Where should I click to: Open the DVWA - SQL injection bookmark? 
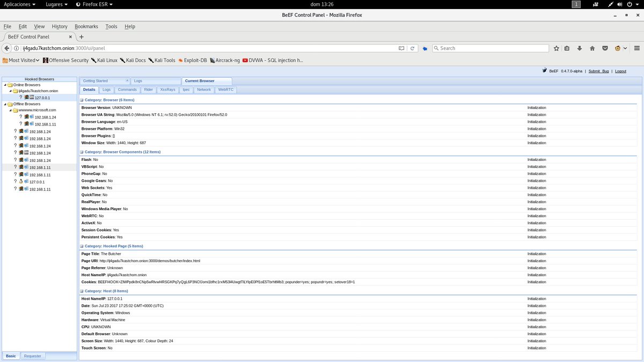click(273, 61)
